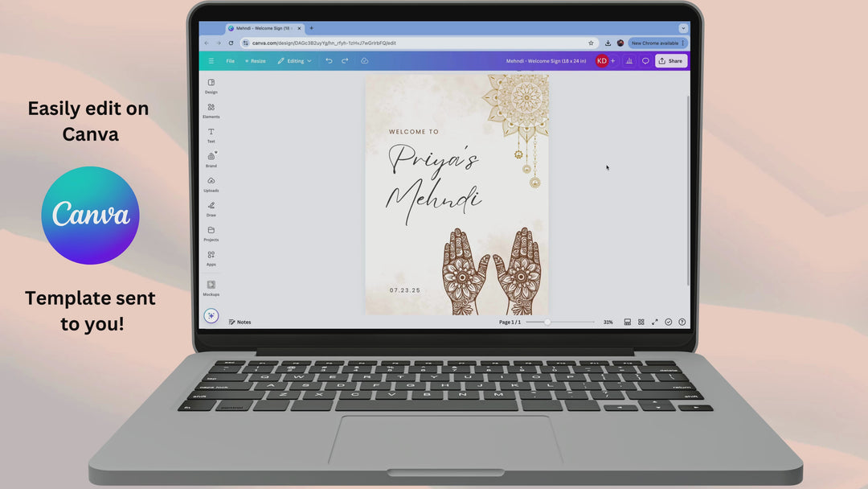Open a new browser tab
The height and width of the screenshot is (489, 868).
point(312,28)
